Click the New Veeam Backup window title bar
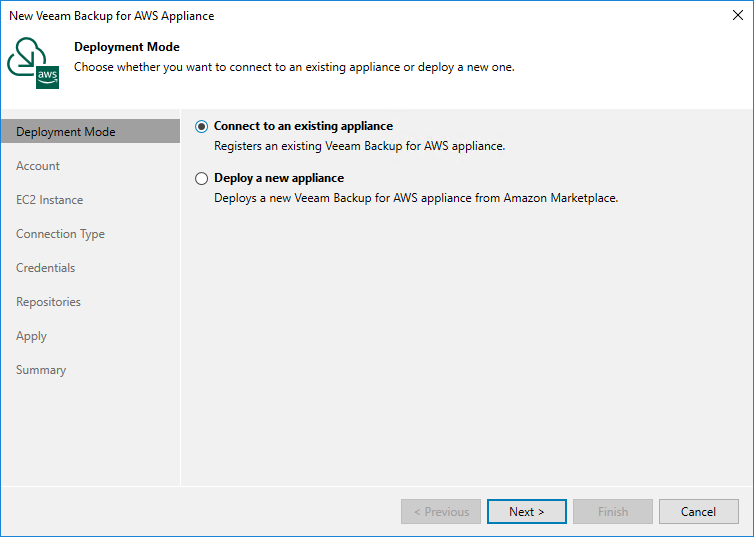754x537 pixels. click(300, 16)
